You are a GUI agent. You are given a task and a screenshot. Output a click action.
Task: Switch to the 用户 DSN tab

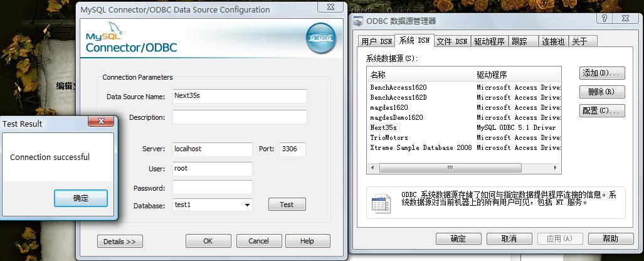376,41
